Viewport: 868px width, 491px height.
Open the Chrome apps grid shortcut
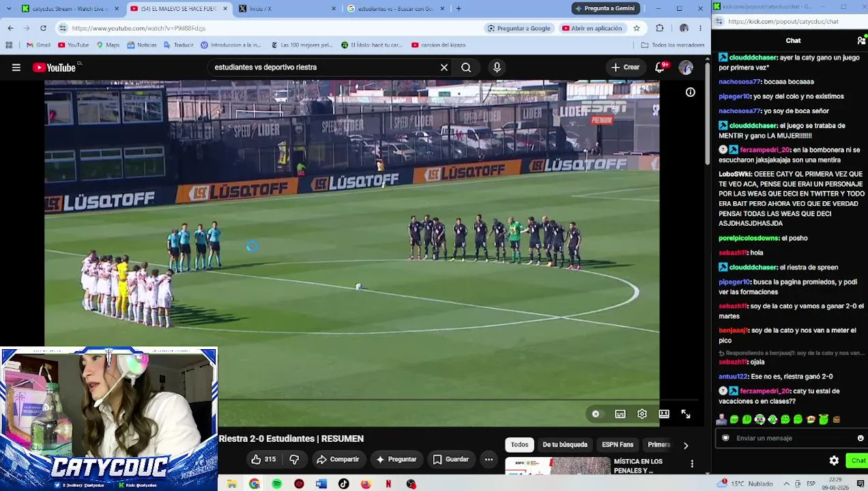pyautogui.click(x=9, y=45)
